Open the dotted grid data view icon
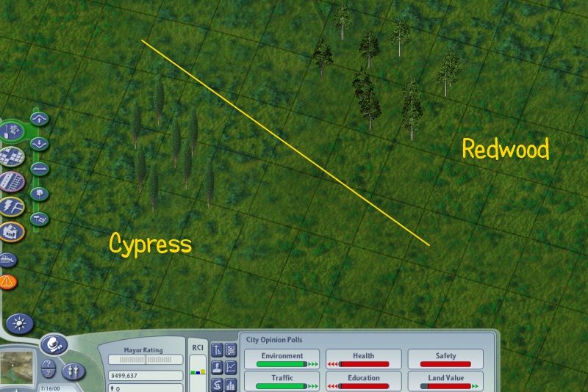Screen dimensions: 588x392 pos(231,350)
